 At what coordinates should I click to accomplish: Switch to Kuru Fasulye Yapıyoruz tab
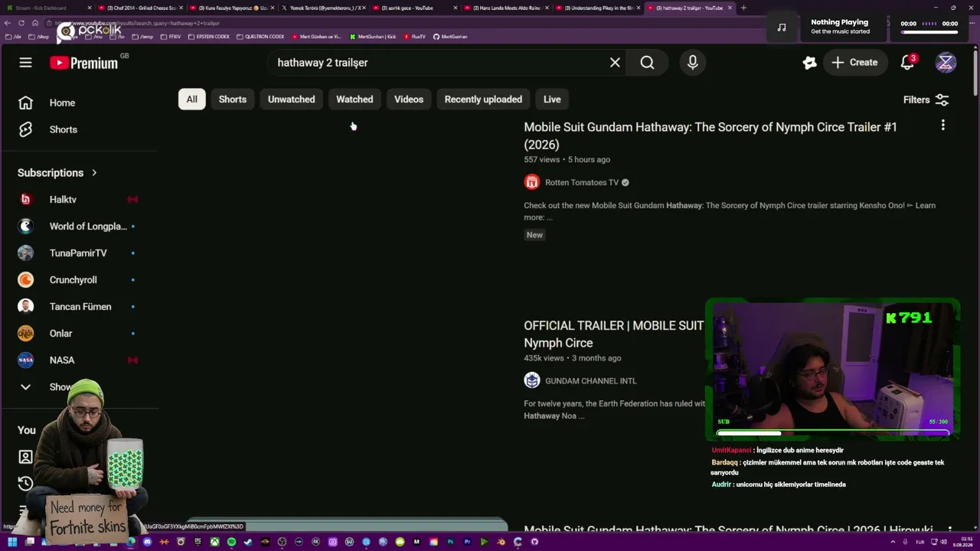[x=233, y=8]
